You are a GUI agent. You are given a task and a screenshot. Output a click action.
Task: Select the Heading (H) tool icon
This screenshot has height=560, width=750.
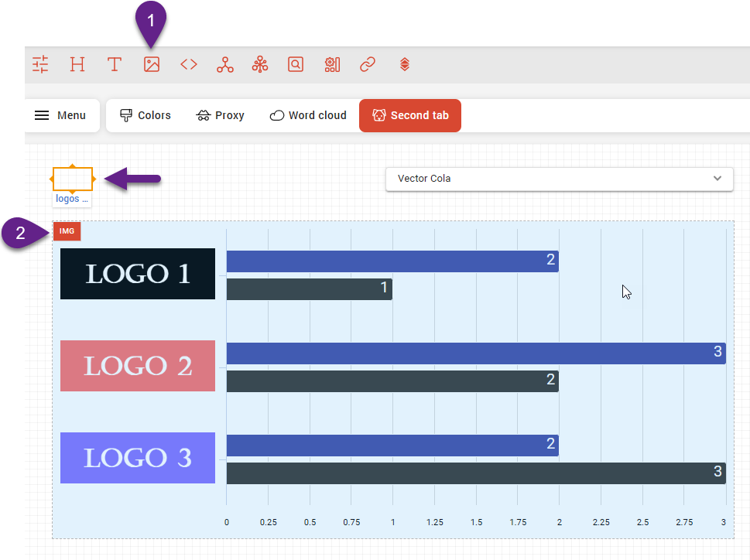(x=77, y=65)
